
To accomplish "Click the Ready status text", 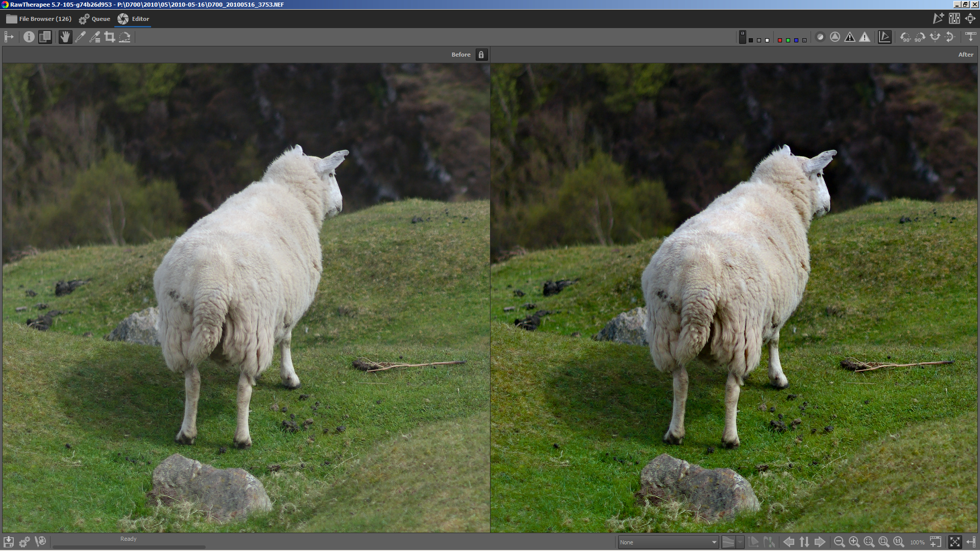I will point(128,539).
